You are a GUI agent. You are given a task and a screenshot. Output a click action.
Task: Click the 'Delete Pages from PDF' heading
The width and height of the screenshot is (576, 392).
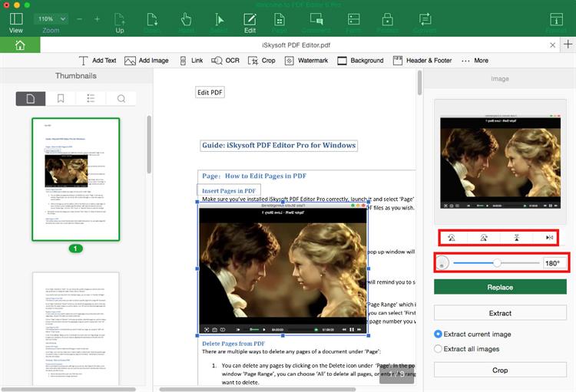pyautogui.click(x=233, y=344)
